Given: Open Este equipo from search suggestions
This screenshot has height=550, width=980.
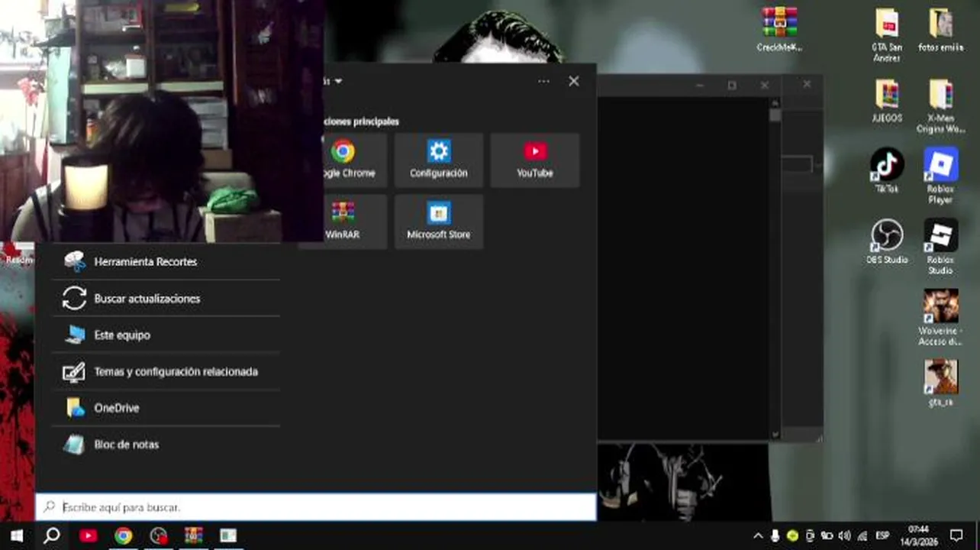Looking at the screenshot, I should pyautogui.click(x=166, y=335).
